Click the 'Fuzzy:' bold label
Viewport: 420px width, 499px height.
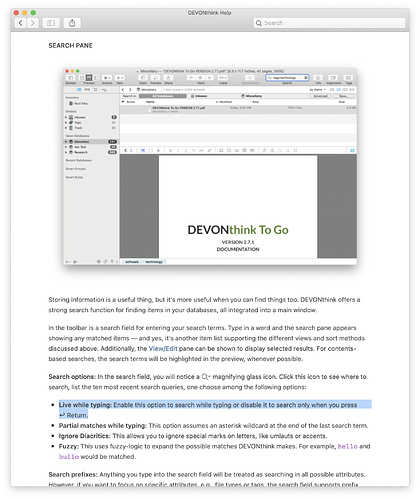click(69, 446)
